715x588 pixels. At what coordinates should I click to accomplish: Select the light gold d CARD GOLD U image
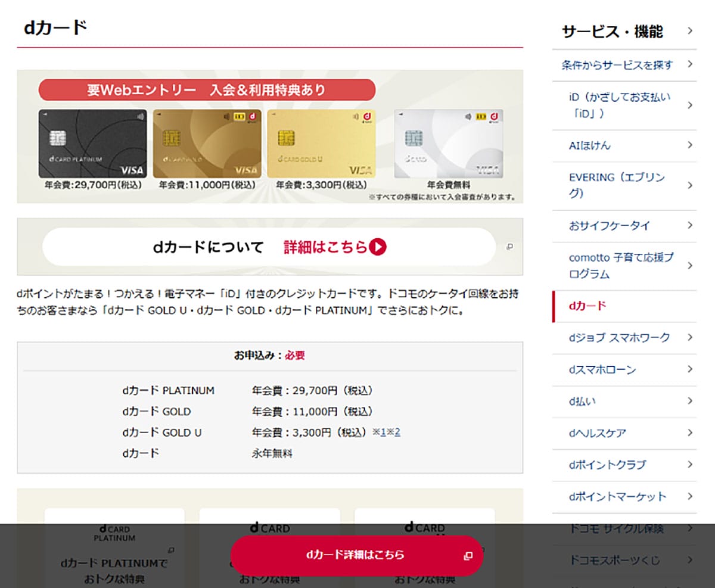[321, 144]
